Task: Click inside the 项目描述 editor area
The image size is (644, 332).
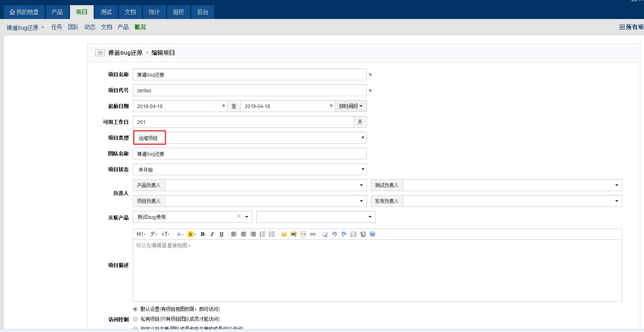Action: point(378,270)
